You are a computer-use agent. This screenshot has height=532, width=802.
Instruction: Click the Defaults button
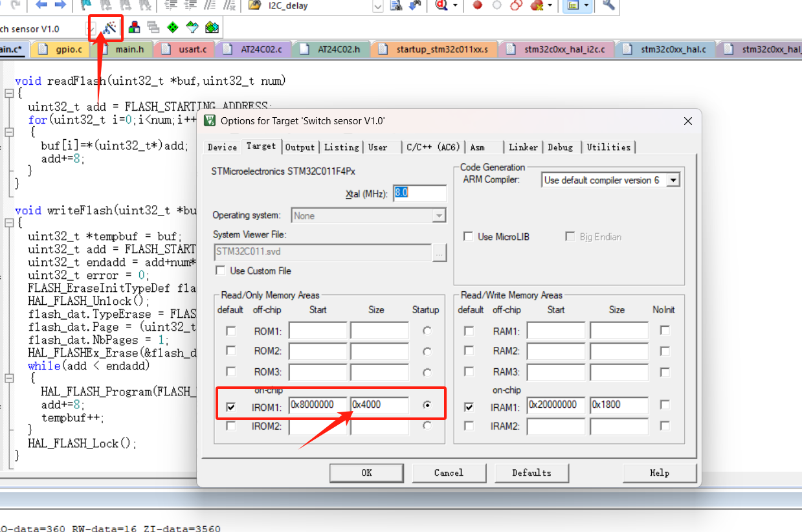(x=531, y=472)
